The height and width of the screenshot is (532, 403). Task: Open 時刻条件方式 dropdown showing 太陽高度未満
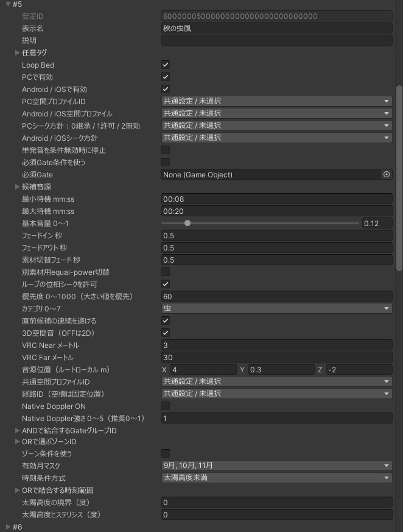click(x=276, y=478)
